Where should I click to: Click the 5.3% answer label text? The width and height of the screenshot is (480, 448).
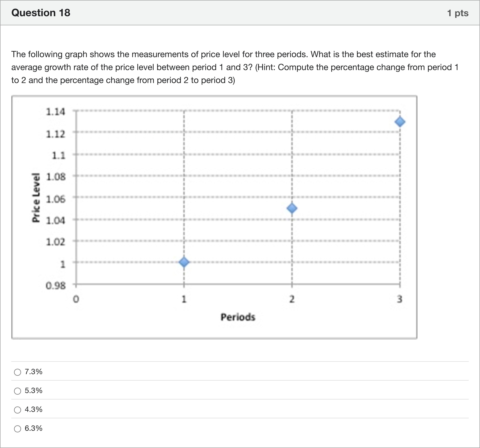tap(33, 391)
